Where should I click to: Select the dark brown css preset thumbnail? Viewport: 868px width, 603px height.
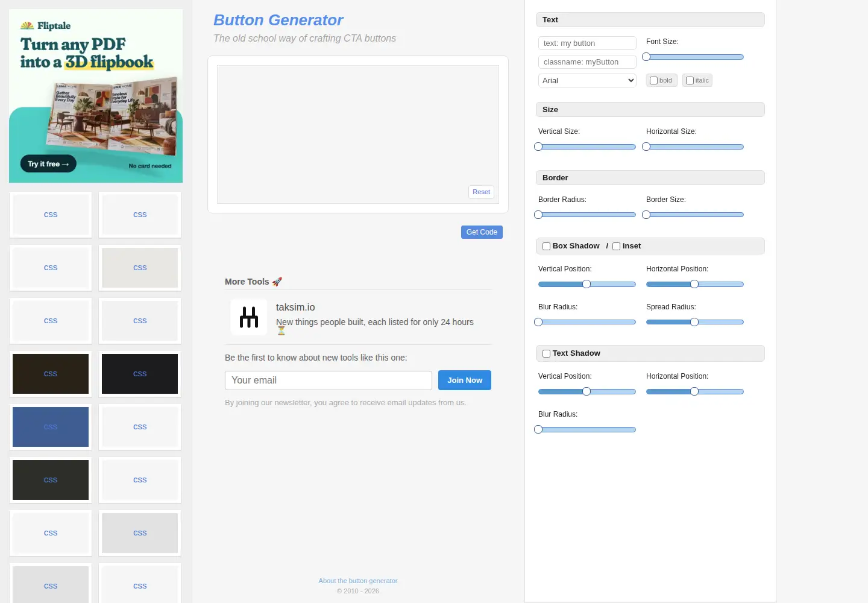[51, 374]
